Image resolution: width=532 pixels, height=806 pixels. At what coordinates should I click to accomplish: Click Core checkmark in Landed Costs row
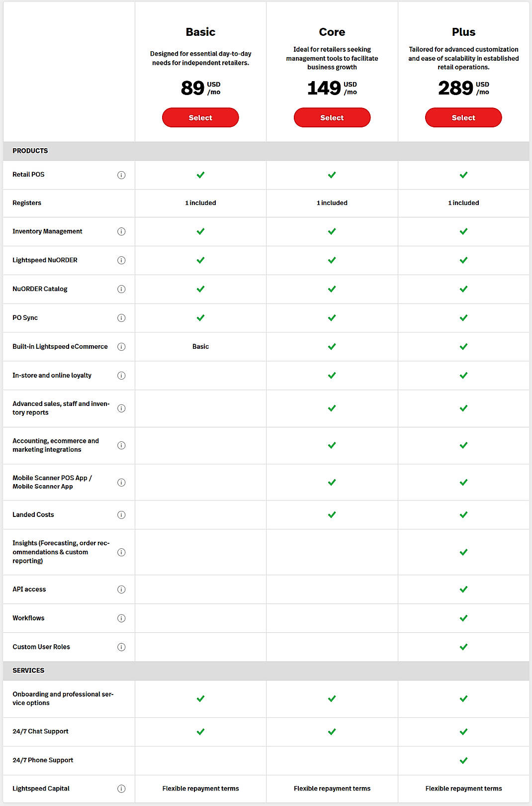point(332,515)
